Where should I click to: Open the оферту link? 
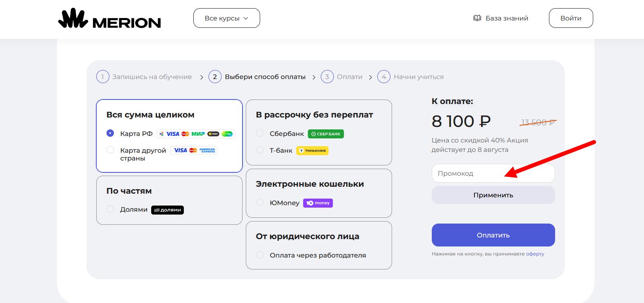pyautogui.click(x=535, y=254)
